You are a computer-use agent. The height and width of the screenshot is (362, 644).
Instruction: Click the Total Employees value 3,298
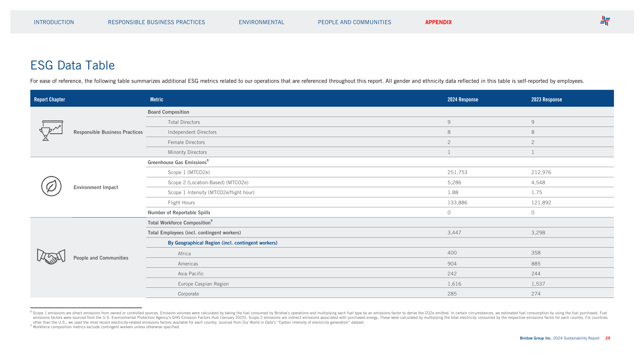[x=538, y=233]
